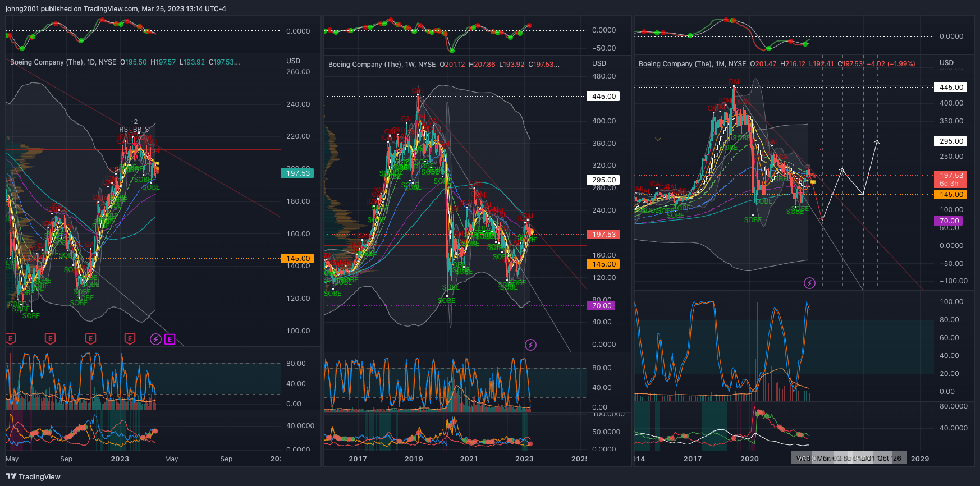Click the purple lightning icon on the weekly chart

point(530,345)
